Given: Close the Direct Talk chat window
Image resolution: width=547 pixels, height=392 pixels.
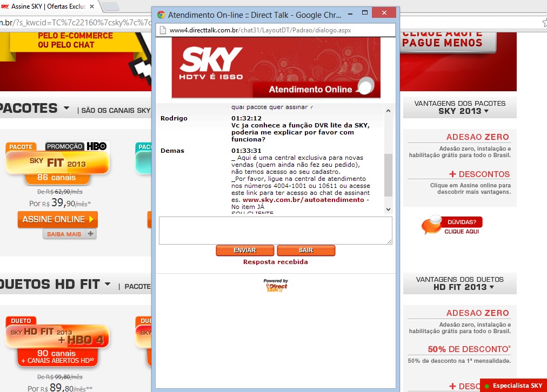Looking at the screenshot, I should pyautogui.click(x=384, y=12).
